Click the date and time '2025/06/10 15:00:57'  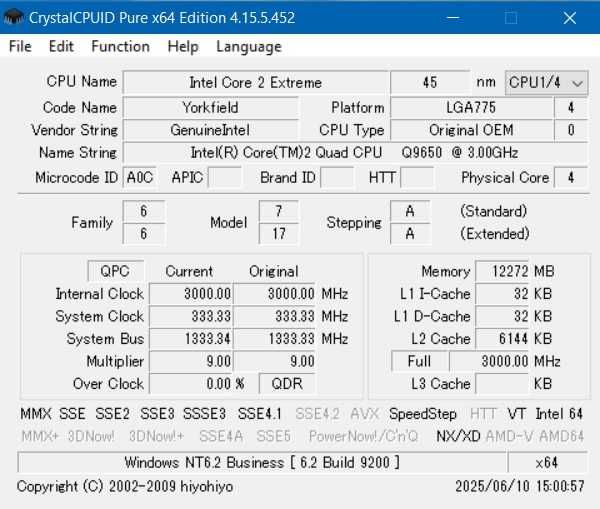point(520,486)
